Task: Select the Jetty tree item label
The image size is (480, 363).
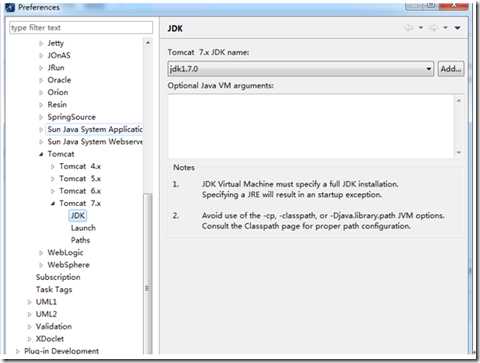Action: click(55, 43)
